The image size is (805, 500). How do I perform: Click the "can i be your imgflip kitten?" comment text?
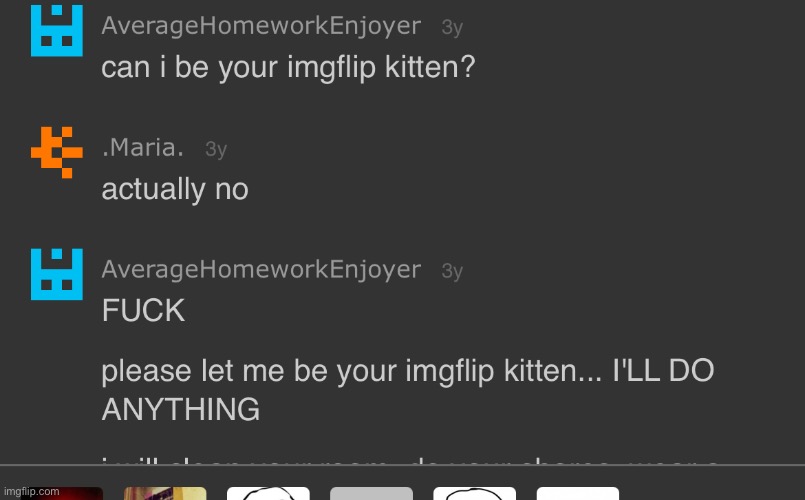coord(288,68)
